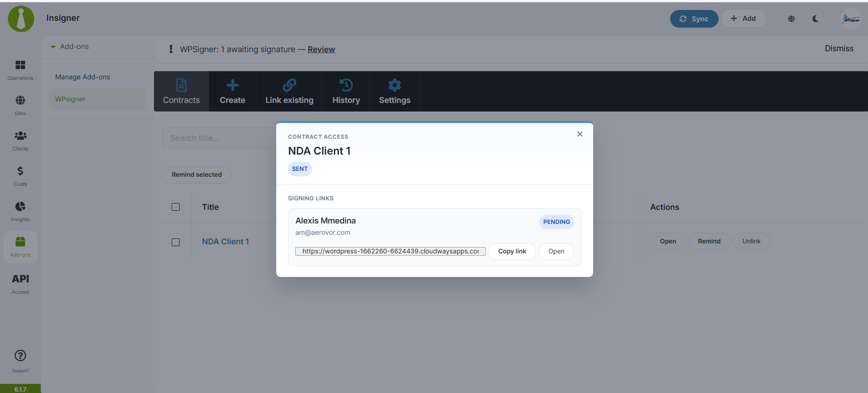
Task: Select the signing URL text field
Action: [x=390, y=251]
